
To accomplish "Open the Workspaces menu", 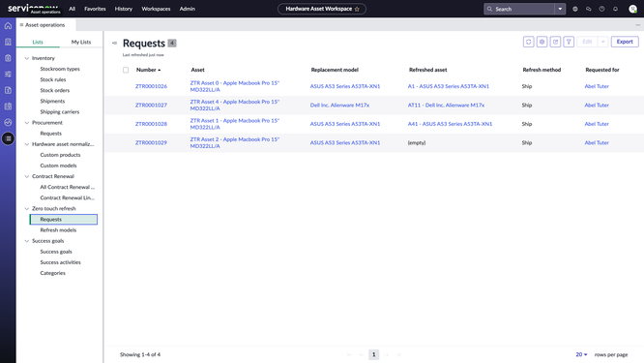I will (x=156, y=9).
